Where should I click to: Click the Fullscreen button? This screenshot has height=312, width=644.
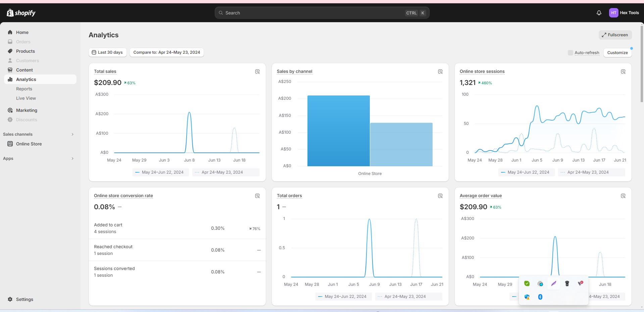[x=615, y=35]
